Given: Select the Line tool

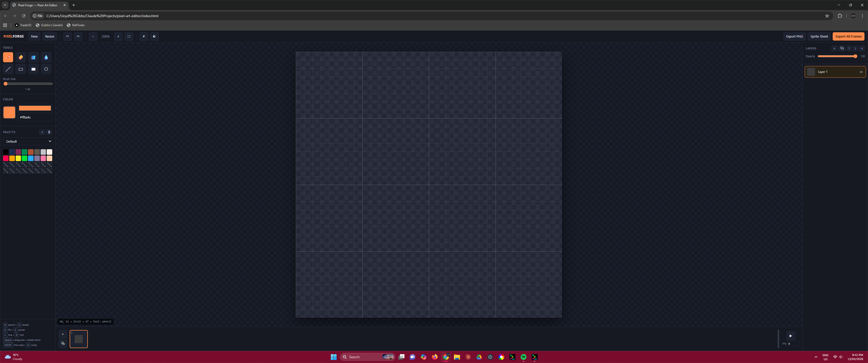Looking at the screenshot, I should pyautogui.click(x=8, y=69).
